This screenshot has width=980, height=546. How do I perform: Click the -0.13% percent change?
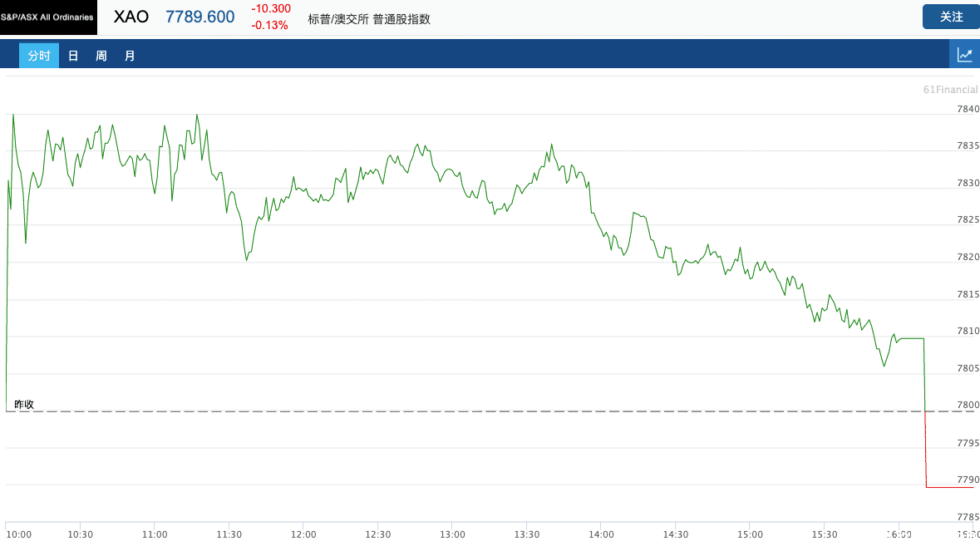tap(269, 26)
